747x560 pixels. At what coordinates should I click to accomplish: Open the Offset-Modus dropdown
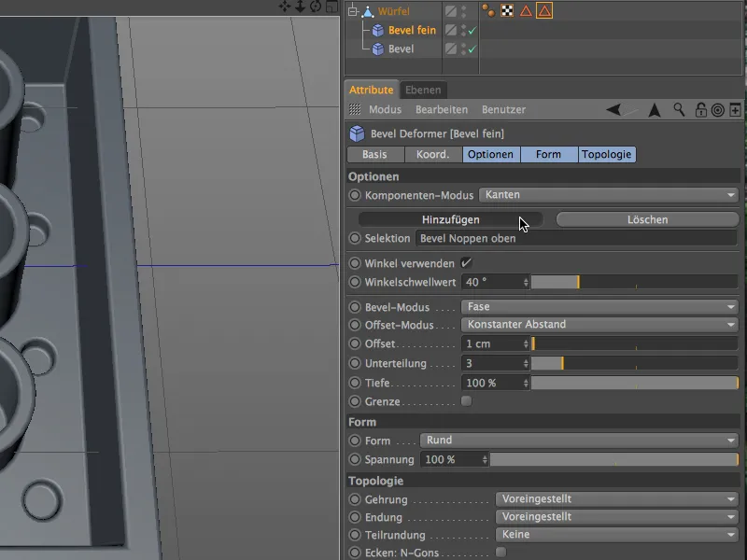click(599, 324)
